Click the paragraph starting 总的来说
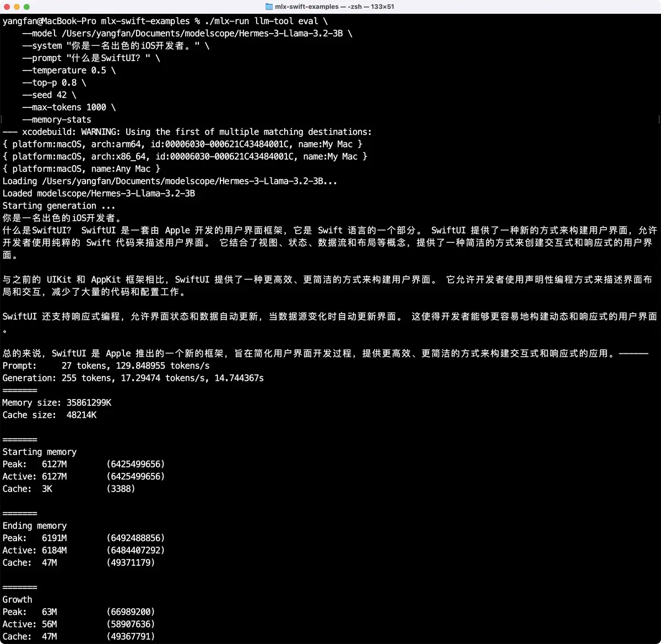This screenshot has width=661, height=644. 325,353
